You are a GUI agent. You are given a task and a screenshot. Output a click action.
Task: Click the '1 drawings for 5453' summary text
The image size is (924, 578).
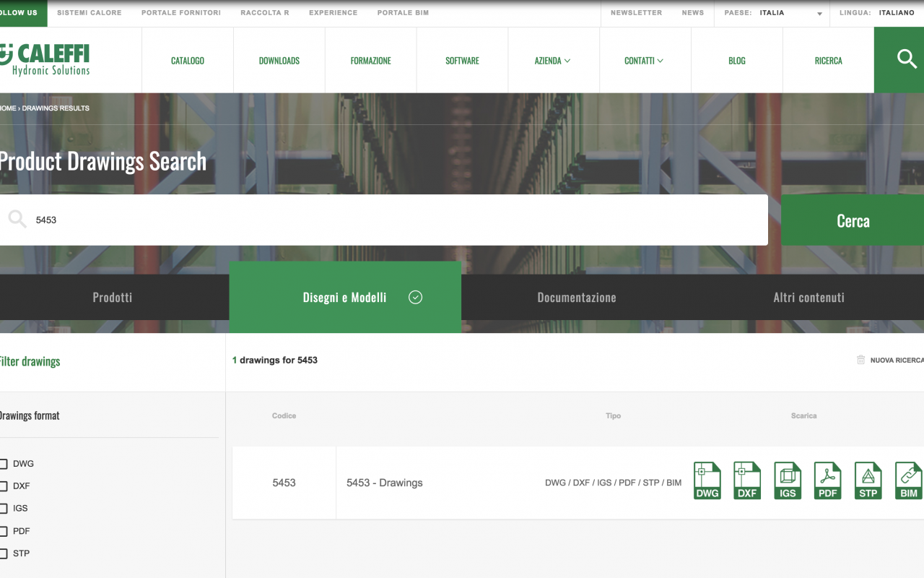(275, 360)
